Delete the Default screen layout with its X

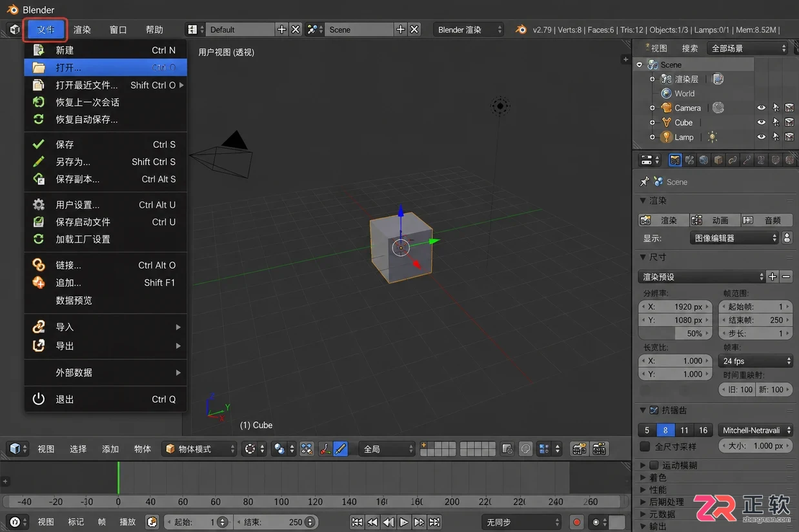(x=295, y=30)
